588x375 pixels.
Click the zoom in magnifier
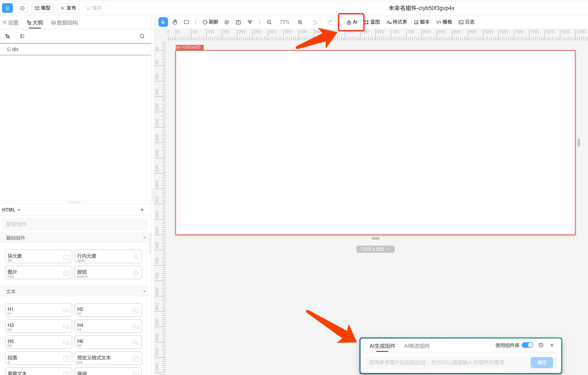300,22
